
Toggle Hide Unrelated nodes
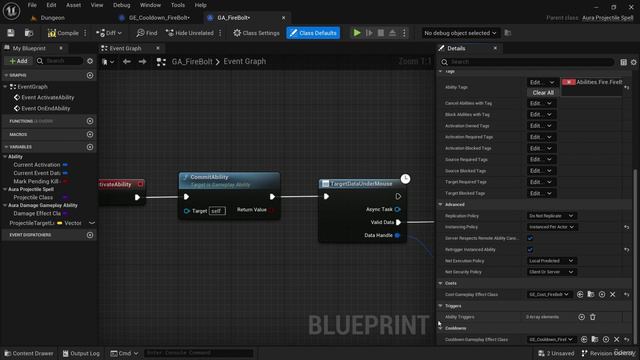tap(190, 33)
